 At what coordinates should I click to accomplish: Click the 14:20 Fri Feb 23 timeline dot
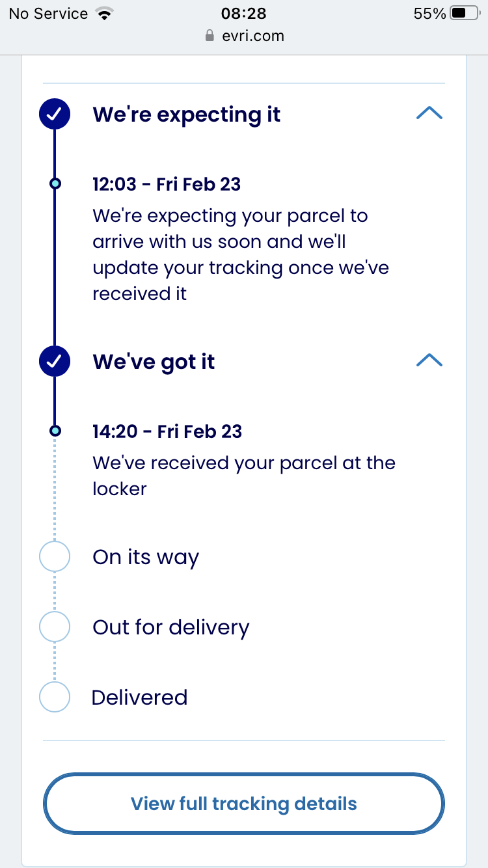click(55, 431)
